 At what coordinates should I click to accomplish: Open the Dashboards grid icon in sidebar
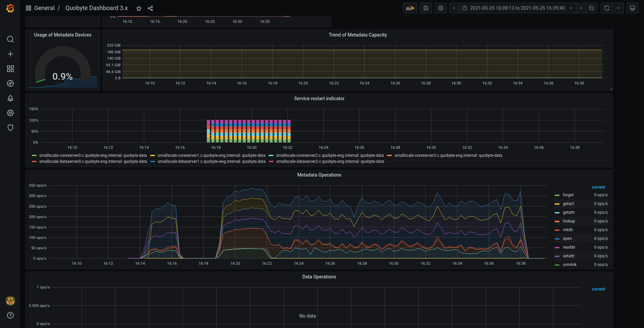click(10, 69)
